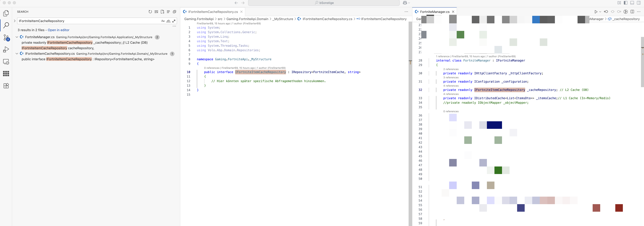Expand the Replace field chevron

click(14, 21)
